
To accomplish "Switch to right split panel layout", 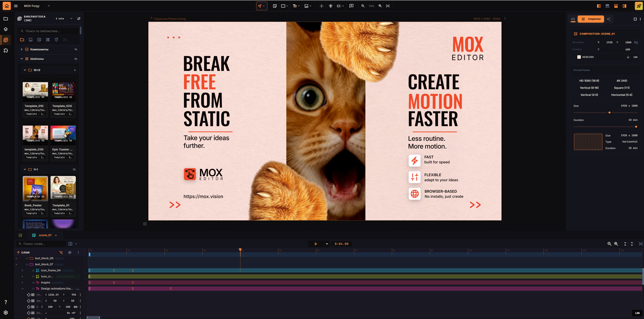I will click(x=624, y=6).
